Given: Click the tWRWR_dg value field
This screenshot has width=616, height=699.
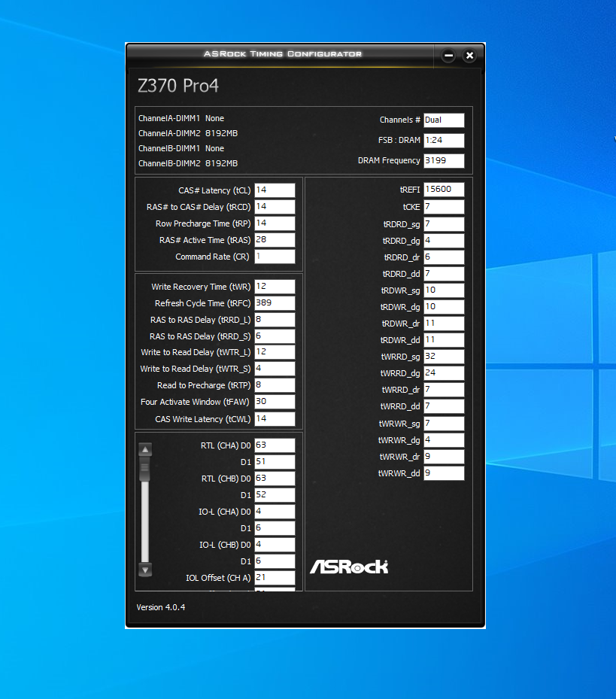Looking at the screenshot, I should [x=444, y=439].
